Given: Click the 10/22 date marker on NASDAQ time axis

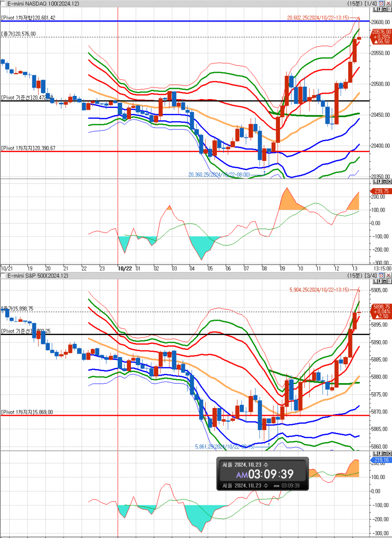Looking at the screenshot, I should click(x=125, y=268).
